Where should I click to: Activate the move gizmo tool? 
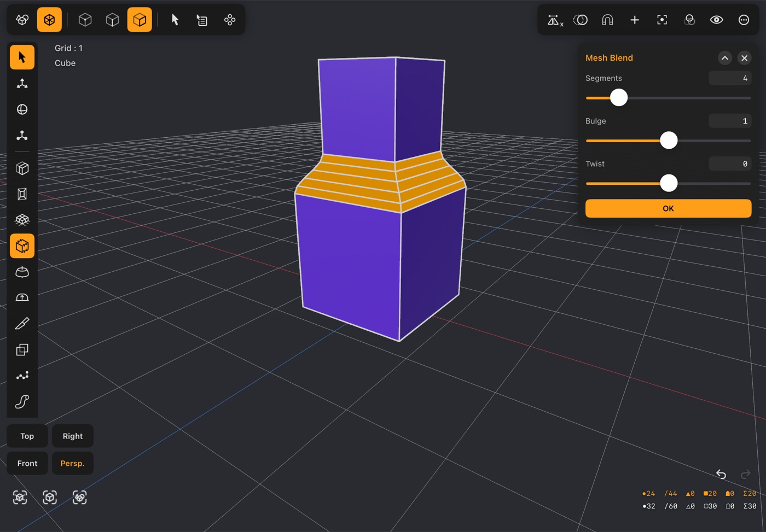coord(22,84)
